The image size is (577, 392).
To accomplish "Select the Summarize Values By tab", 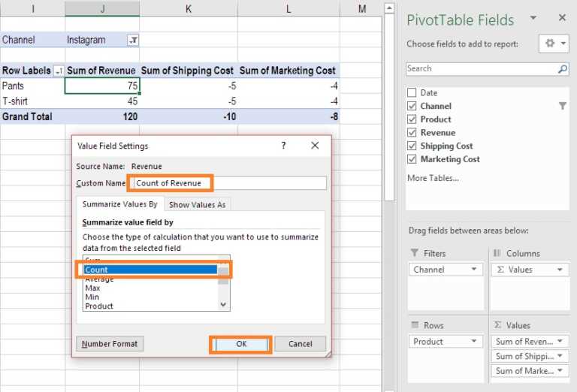I will coord(119,204).
